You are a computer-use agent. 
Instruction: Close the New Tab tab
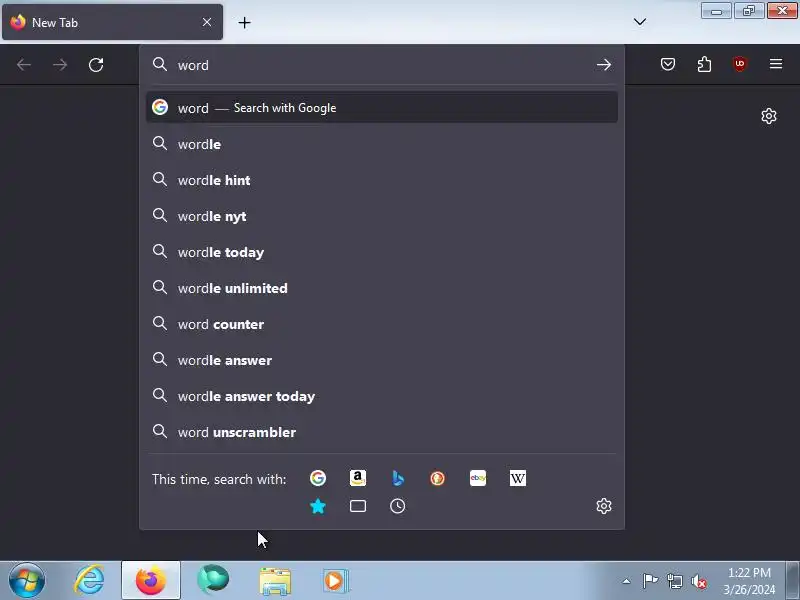(207, 22)
